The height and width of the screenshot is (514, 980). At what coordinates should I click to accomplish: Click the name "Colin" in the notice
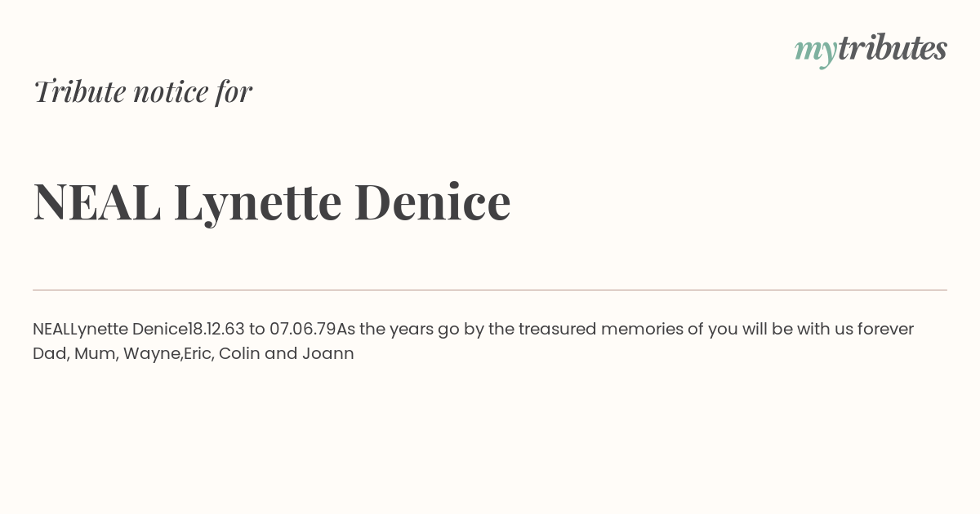tap(239, 353)
